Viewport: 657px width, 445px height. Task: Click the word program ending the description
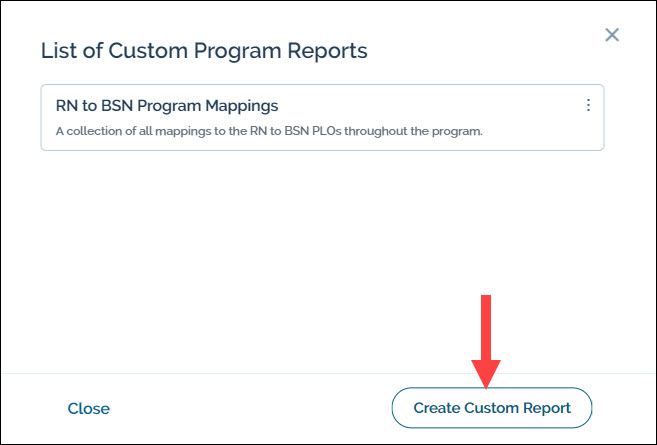[x=456, y=131]
